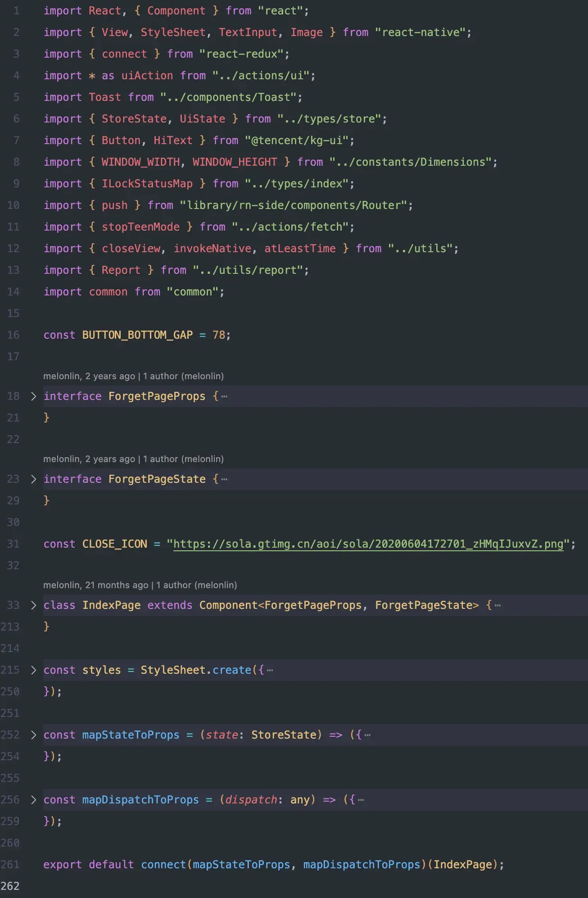Viewport: 588px width, 898px height.
Task: Unfold mapStateToProps with its gutter arrow
Action: (x=33, y=735)
